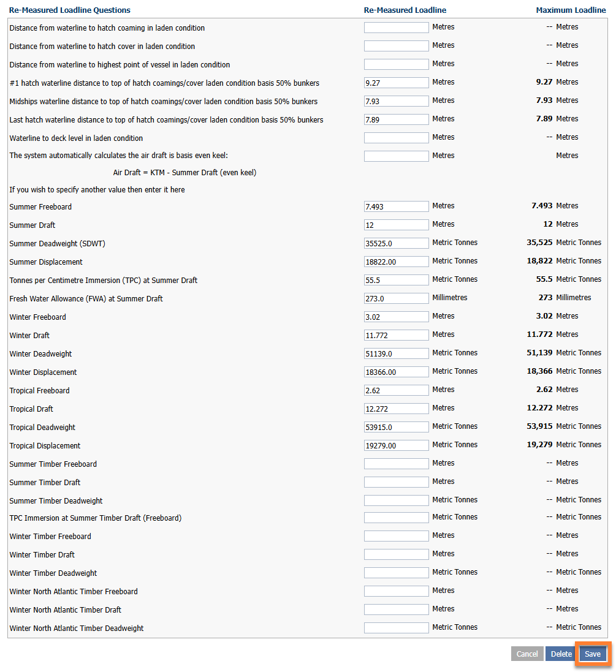Click the Waterline to deck level field

tap(396, 138)
